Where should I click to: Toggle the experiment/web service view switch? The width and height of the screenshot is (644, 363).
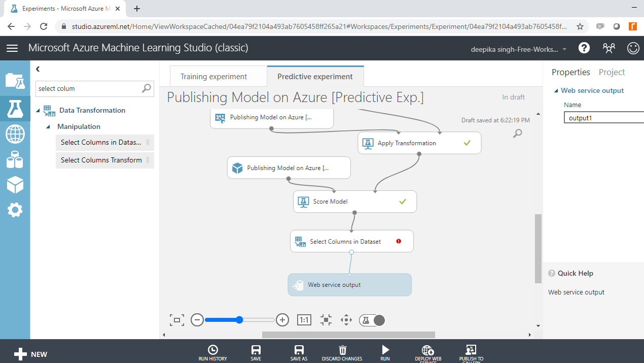point(372,320)
